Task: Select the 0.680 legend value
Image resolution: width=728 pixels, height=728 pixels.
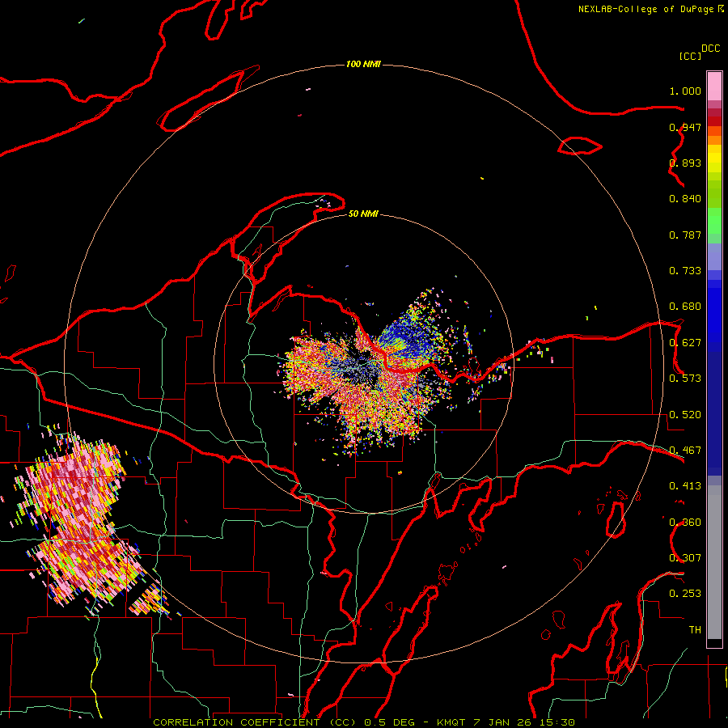Action: 685,307
